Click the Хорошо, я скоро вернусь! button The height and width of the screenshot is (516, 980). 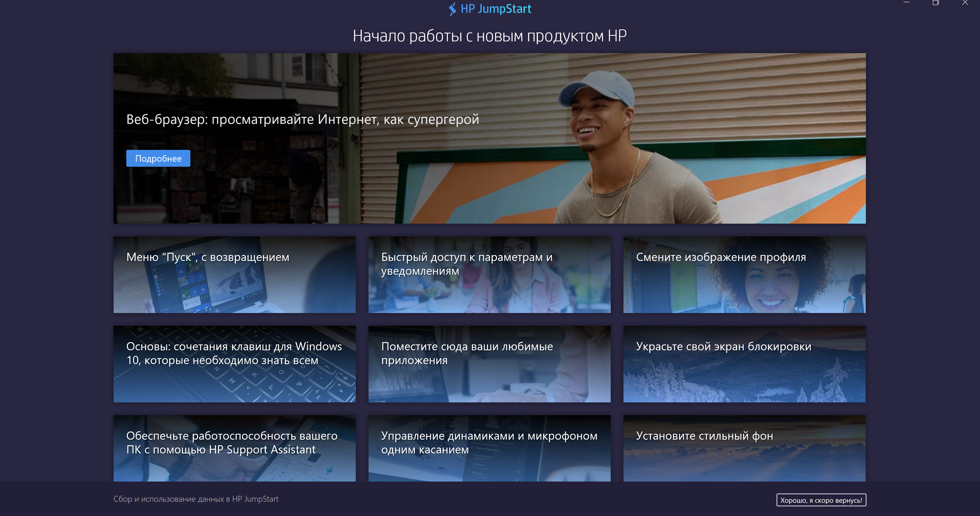(821, 500)
